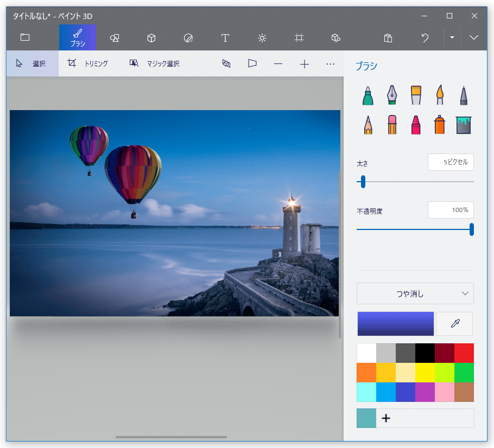The image size is (494, 448).
Task: Click the 選択 (Select) tool
Action: [x=33, y=63]
